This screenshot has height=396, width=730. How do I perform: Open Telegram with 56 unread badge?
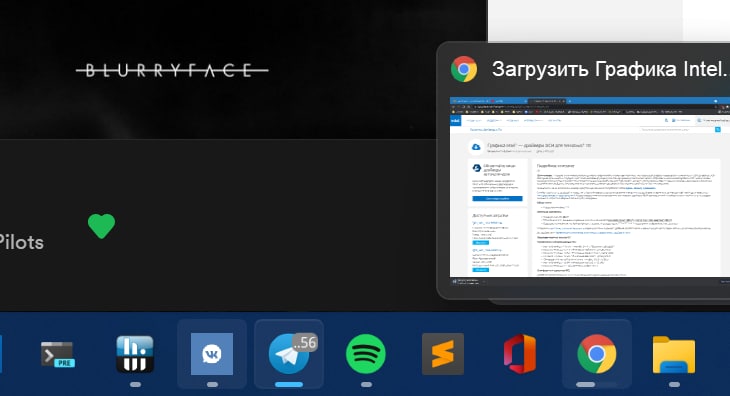(289, 354)
